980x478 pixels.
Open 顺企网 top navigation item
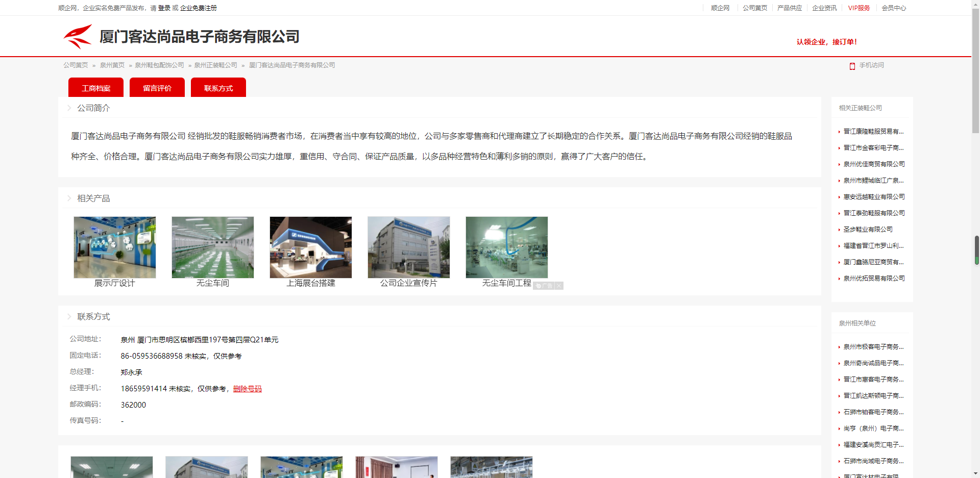(x=720, y=8)
